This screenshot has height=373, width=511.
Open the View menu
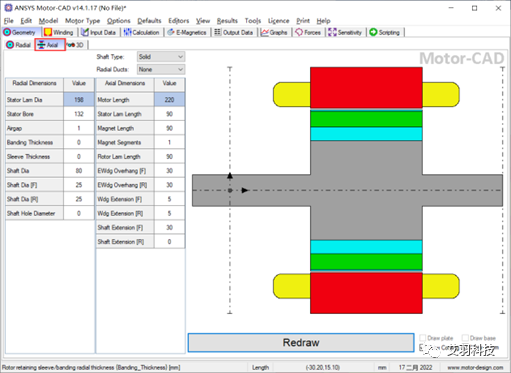(203, 21)
